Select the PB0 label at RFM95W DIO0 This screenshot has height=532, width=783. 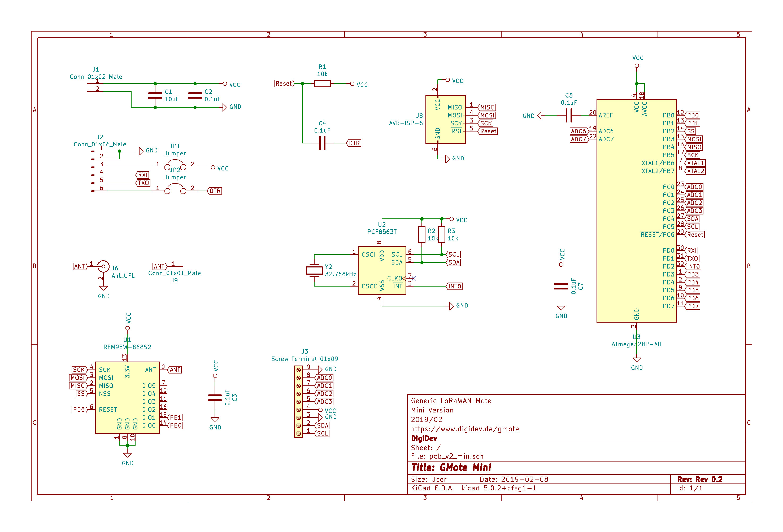[176, 426]
